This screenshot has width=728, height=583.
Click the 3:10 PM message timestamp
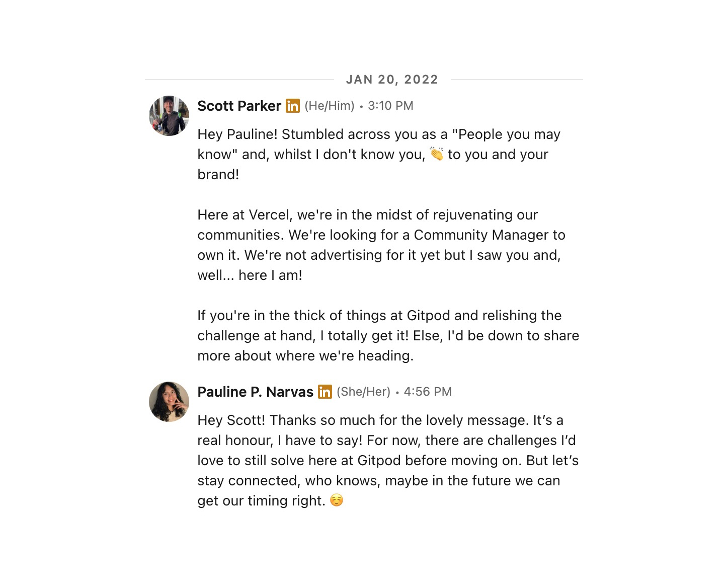[390, 106]
